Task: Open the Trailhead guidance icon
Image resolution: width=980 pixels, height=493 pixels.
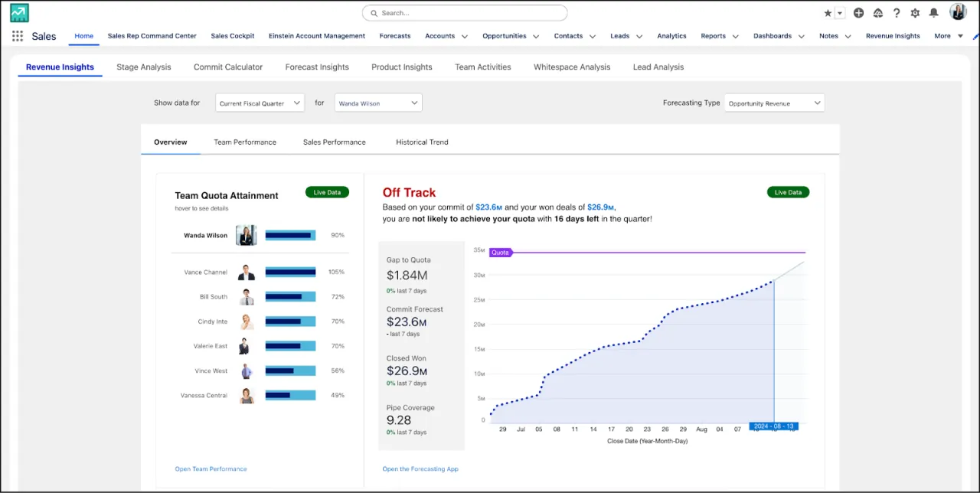Action: [x=877, y=13]
